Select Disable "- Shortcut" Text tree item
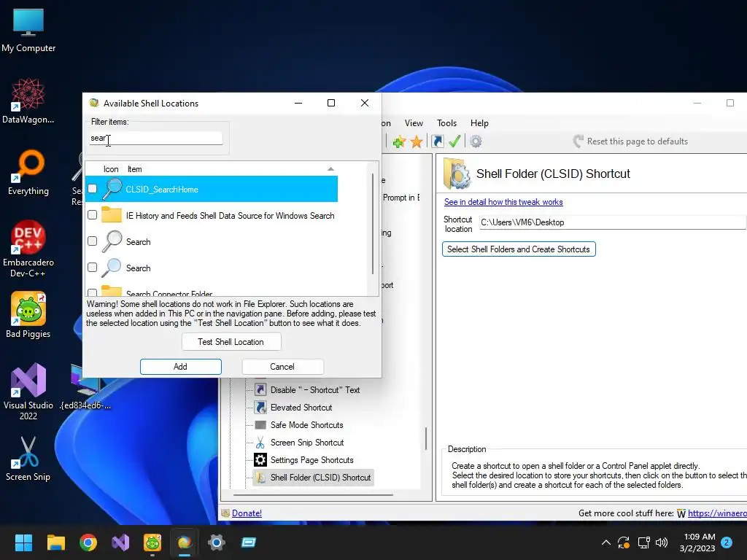Screen dimensions: 747x560 click(315, 389)
